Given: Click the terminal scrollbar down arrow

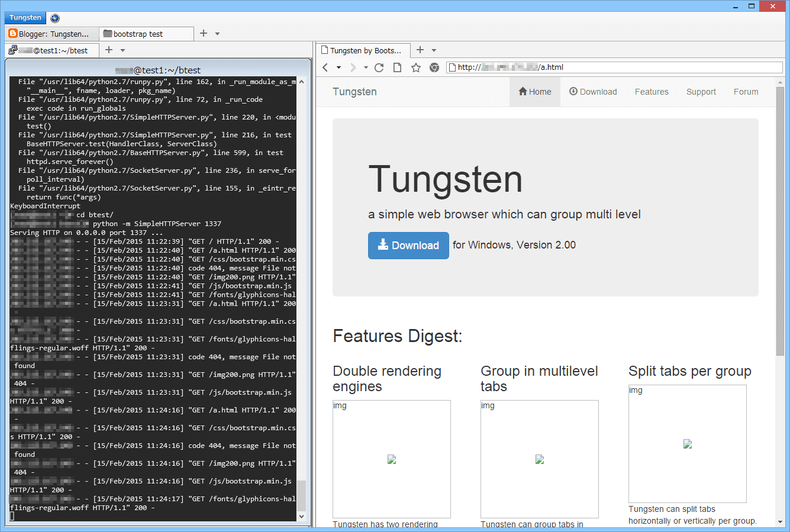Looking at the screenshot, I should point(301,516).
